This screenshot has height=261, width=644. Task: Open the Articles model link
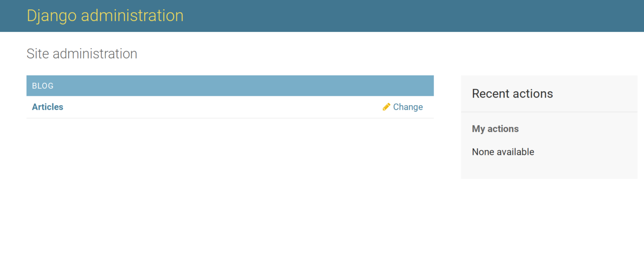(47, 107)
